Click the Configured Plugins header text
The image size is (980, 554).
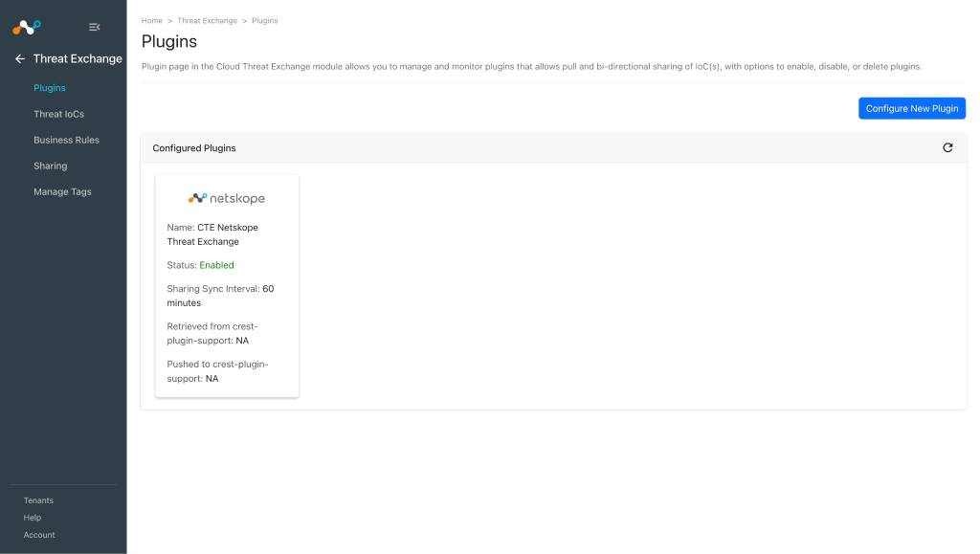pyautogui.click(x=193, y=148)
